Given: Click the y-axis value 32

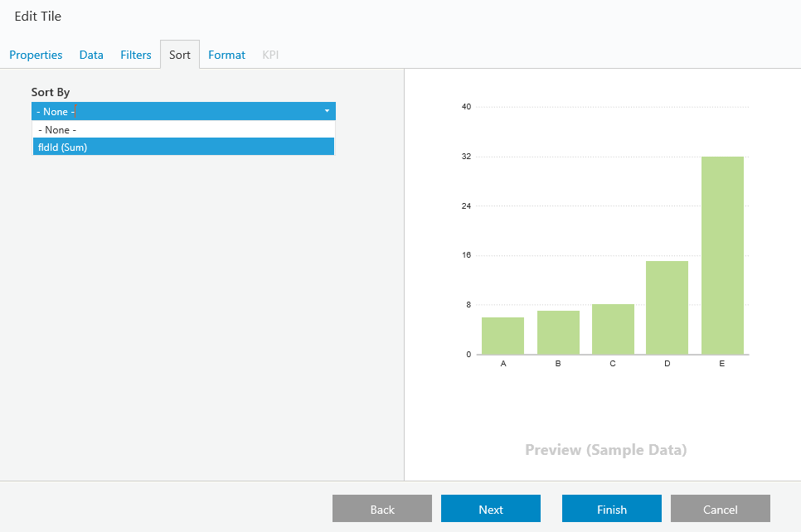Looking at the screenshot, I should 466,157.
